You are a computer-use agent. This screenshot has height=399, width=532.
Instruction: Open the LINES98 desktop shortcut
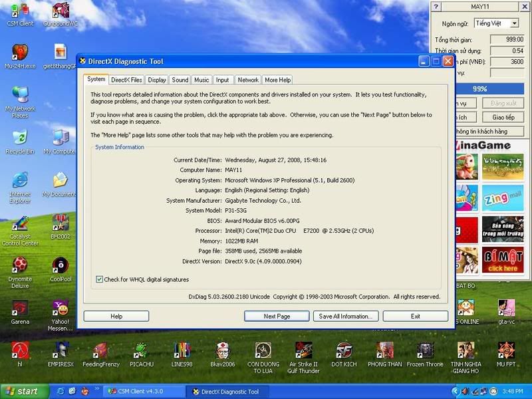pyautogui.click(x=182, y=354)
